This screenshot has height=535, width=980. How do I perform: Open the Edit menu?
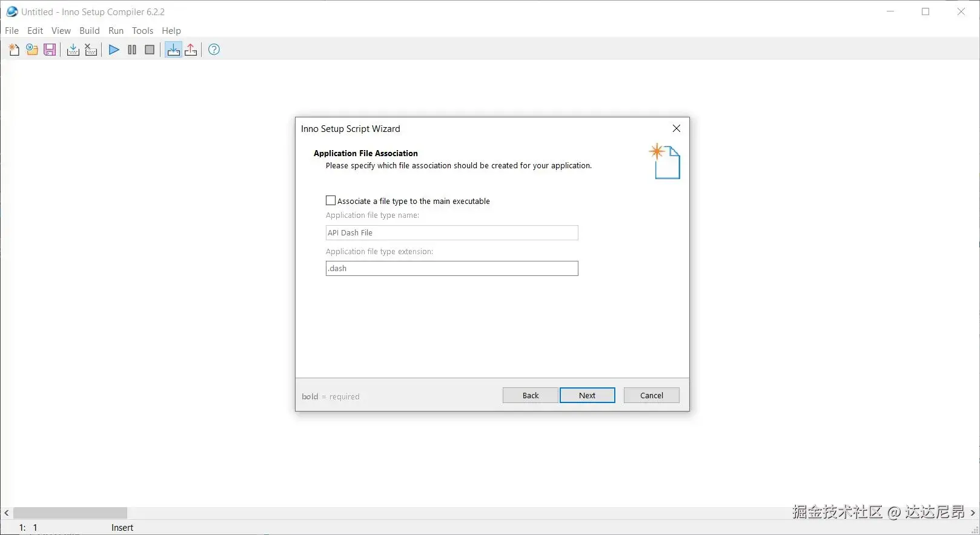[35, 30]
